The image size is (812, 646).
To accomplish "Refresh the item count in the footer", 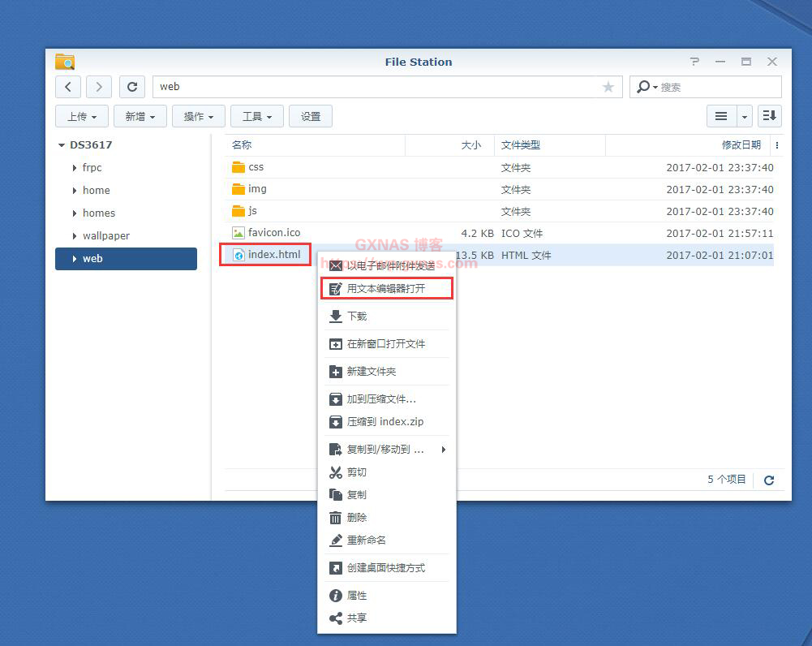I will pyautogui.click(x=769, y=480).
